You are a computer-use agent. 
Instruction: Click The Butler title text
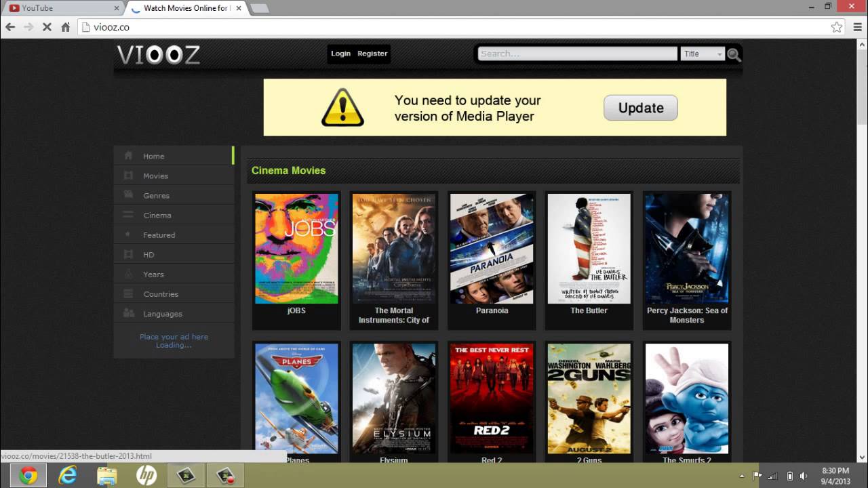(x=589, y=310)
